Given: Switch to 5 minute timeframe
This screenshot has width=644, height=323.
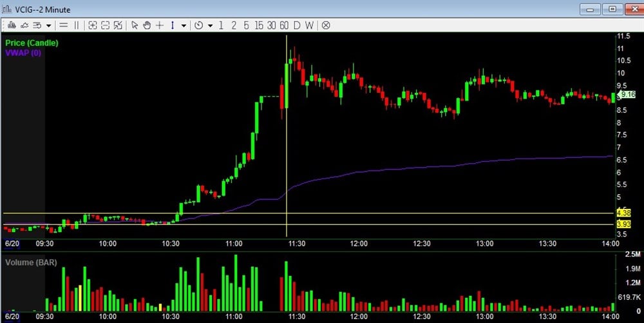Looking at the screenshot, I should [246, 26].
